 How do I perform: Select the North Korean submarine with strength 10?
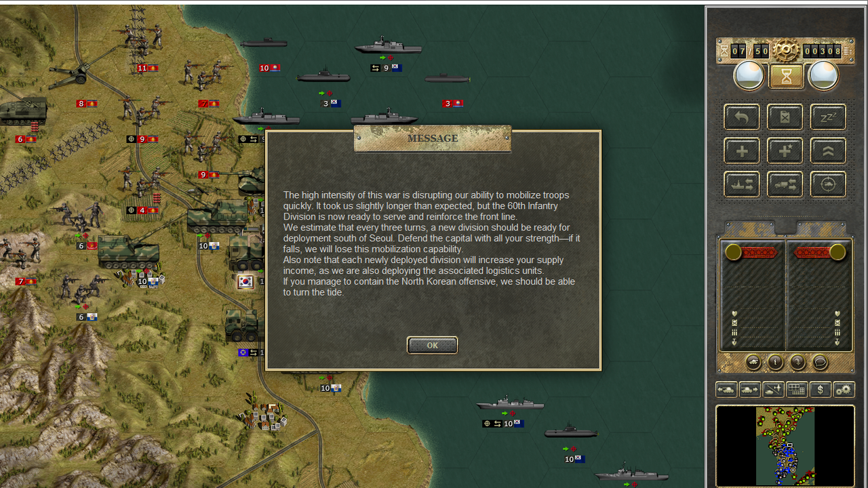click(264, 43)
